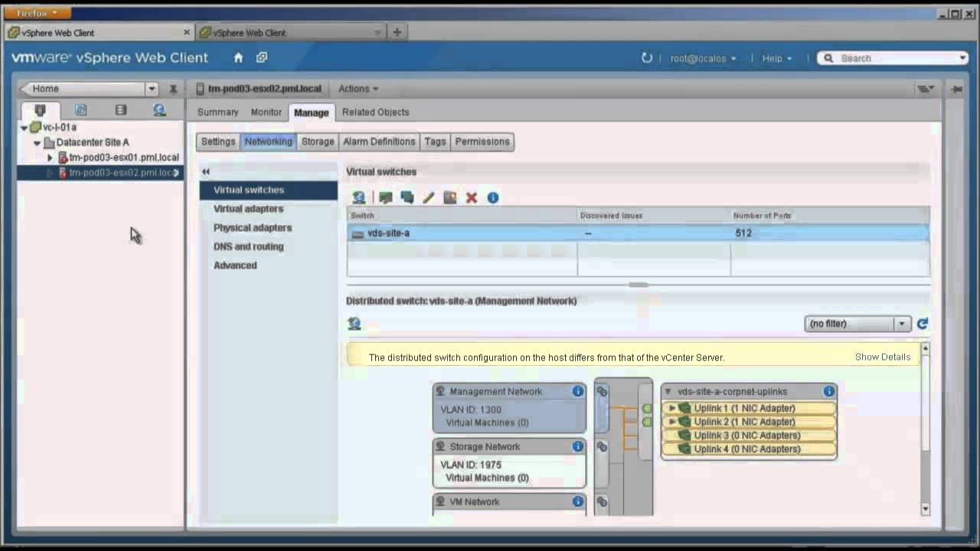Open the Permissions sub-tab

482,142
